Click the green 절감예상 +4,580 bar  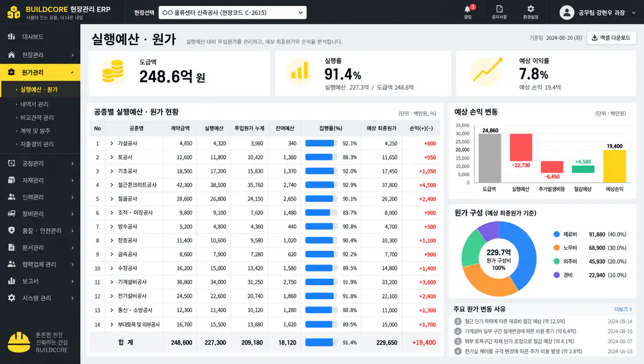point(583,169)
